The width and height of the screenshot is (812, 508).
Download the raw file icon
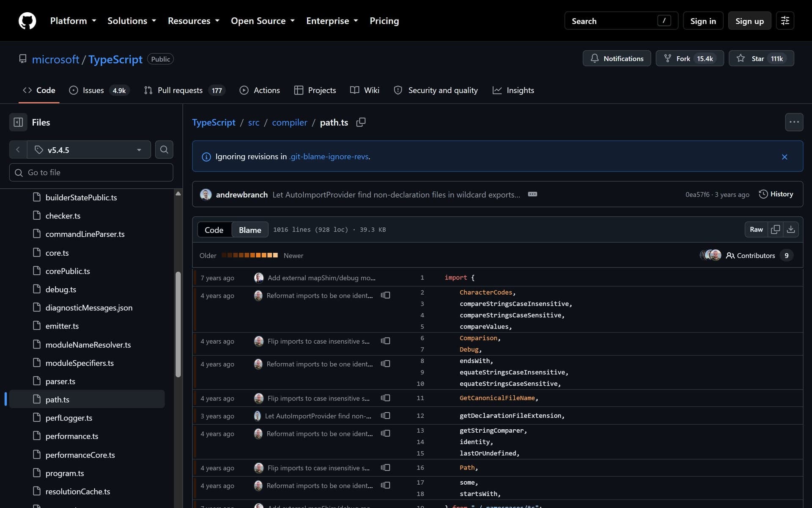click(791, 229)
